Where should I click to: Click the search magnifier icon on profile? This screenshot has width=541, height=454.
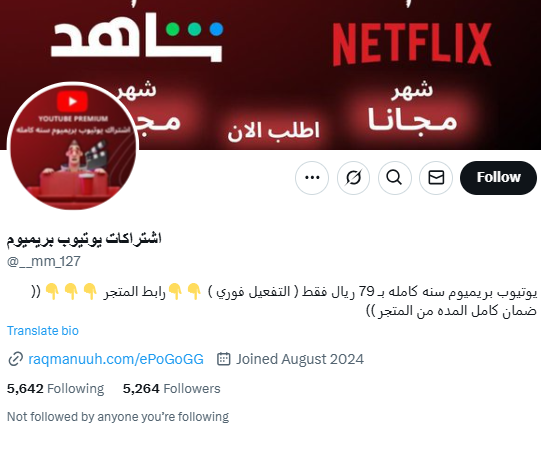395,178
